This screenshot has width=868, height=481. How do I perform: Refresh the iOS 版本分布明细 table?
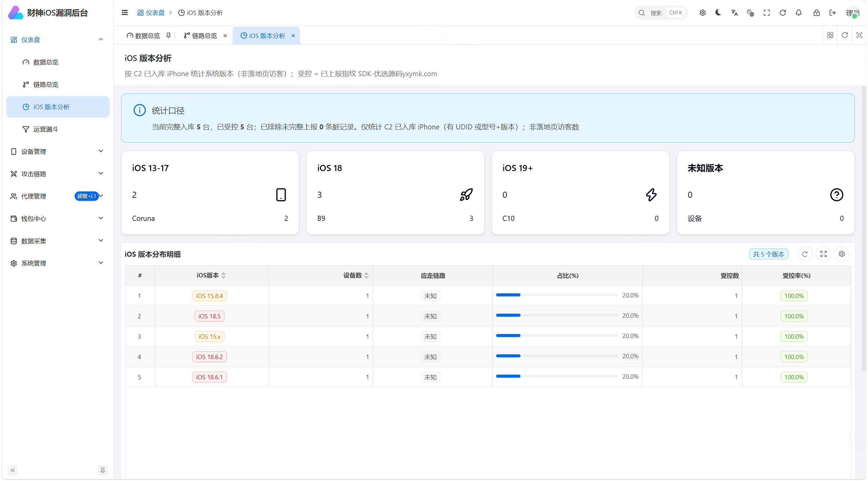(x=805, y=254)
